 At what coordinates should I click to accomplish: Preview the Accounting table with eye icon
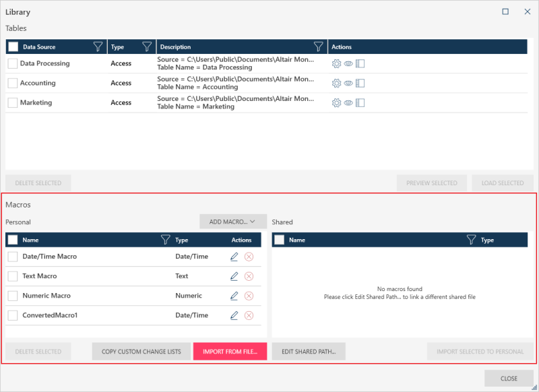point(348,84)
